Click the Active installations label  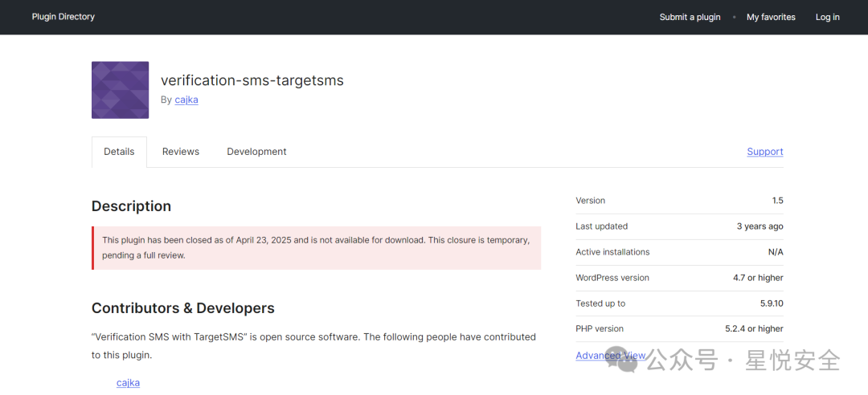[x=612, y=252]
